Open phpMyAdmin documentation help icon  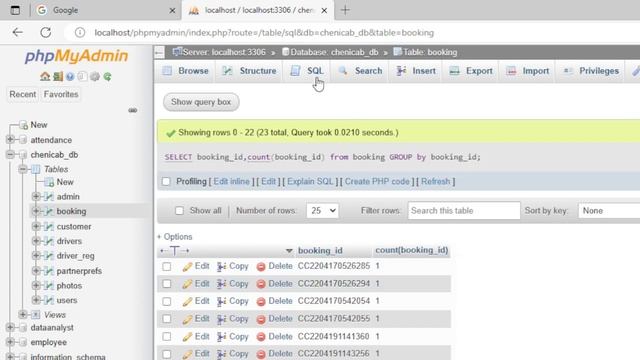click(70, 76)
